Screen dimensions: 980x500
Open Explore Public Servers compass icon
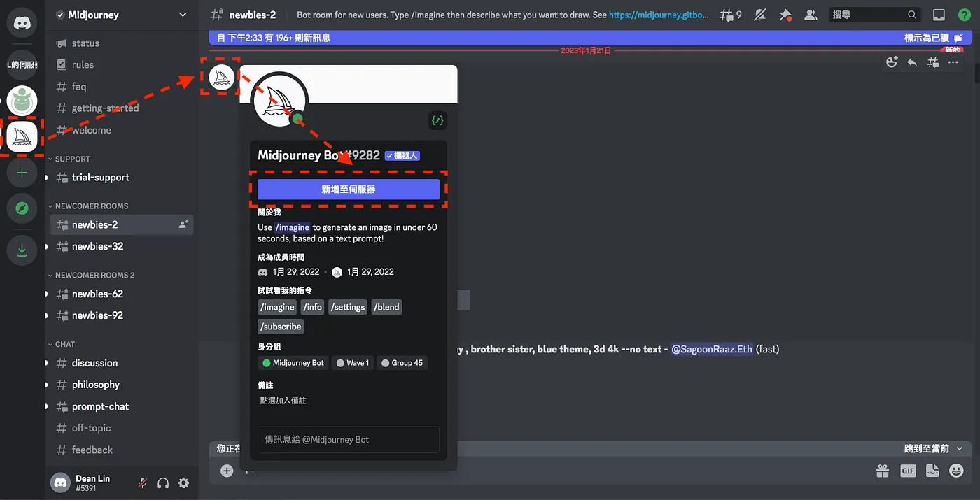[22, 208]
